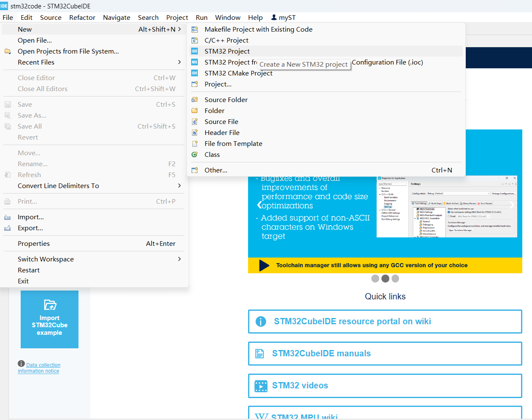This screenshot has height=420, width=532.
Task: Click the info icon on resource portal link
Action: [x=261, y=322]
